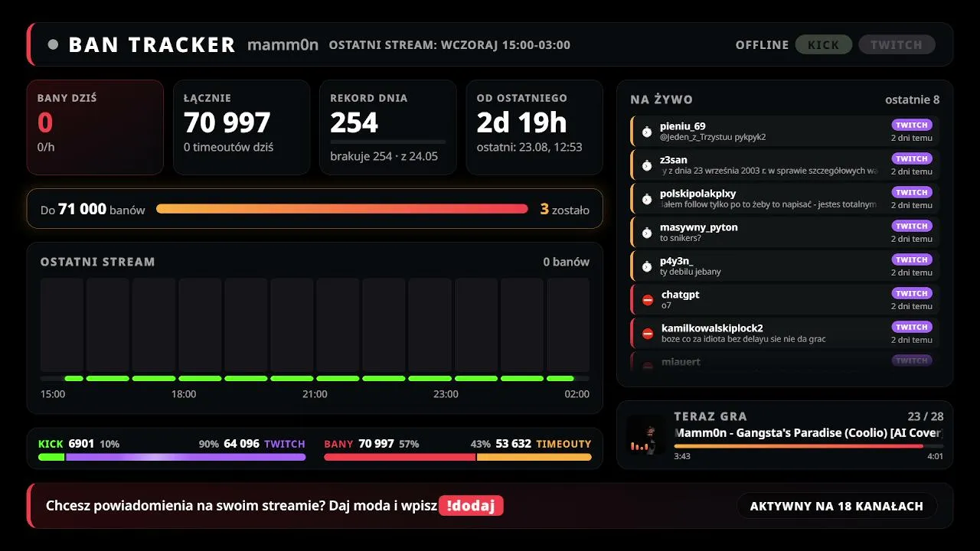Select the 02:00 marker on stream timeline

[x=577, y=394]
